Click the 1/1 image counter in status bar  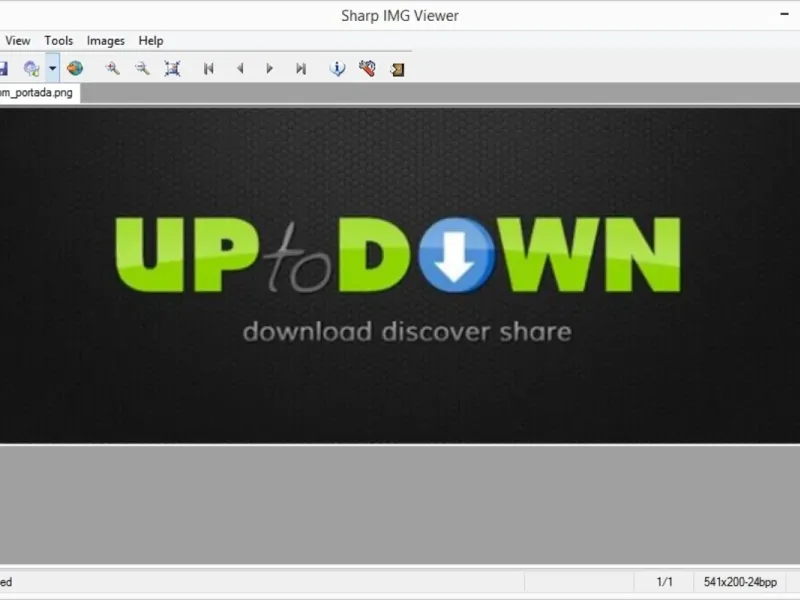point(664,582)
